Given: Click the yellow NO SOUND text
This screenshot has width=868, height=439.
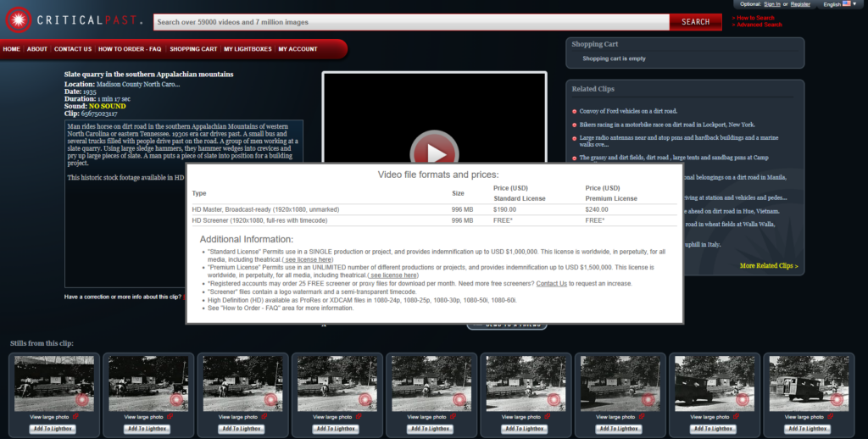Looking at the screenshot, I should click(x=108, y=106).
